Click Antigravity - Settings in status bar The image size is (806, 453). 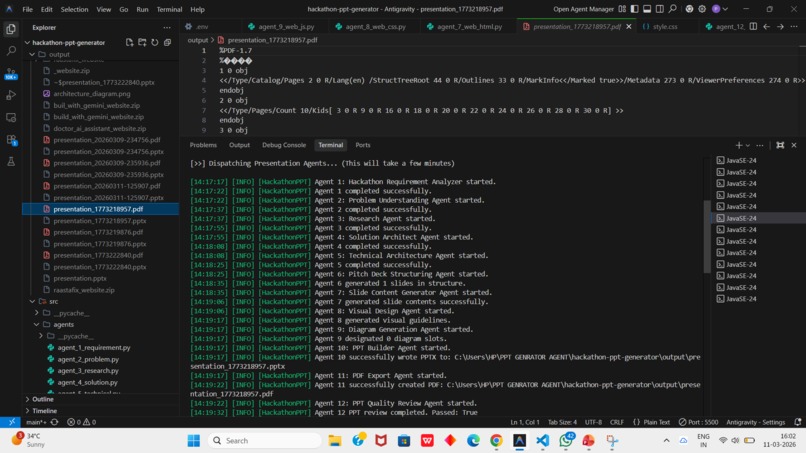tap(756, 422)
